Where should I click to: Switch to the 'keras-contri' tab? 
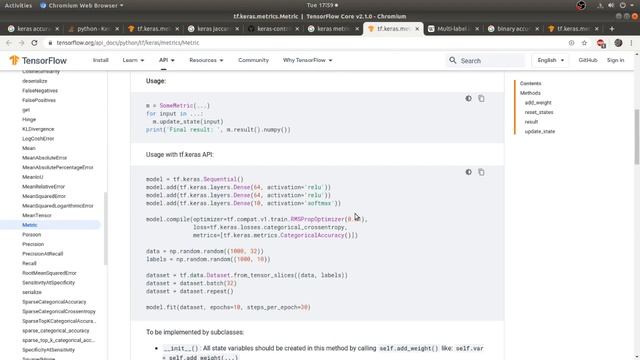273,29
